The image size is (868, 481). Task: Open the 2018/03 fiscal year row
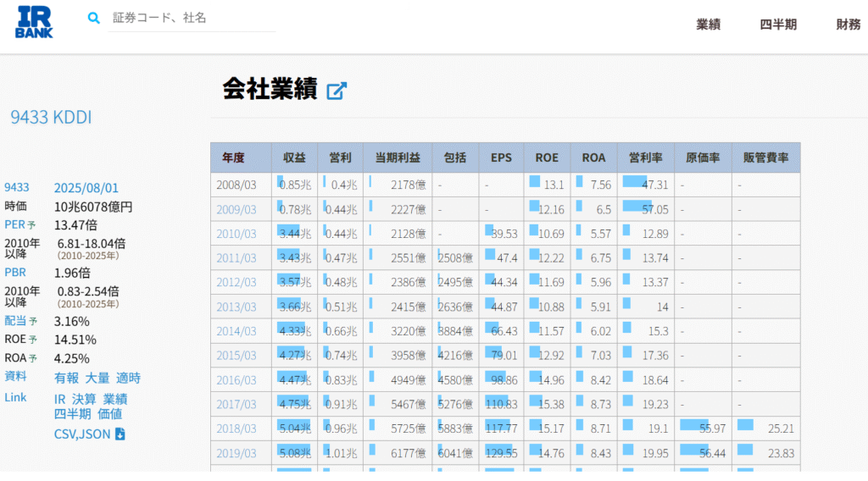(x=236, y=429)
